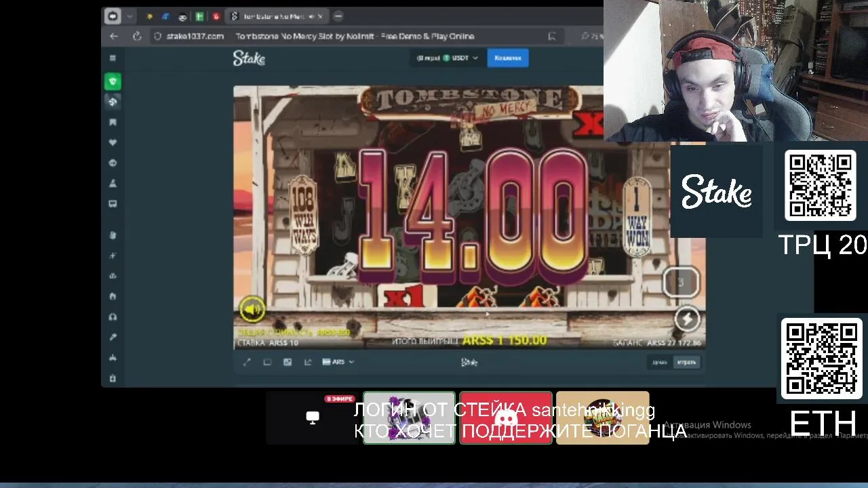The height and width of the screenshot is (488, 868).
Task: Click the Stake logo tile beside QR
Action: pos(716,191)
